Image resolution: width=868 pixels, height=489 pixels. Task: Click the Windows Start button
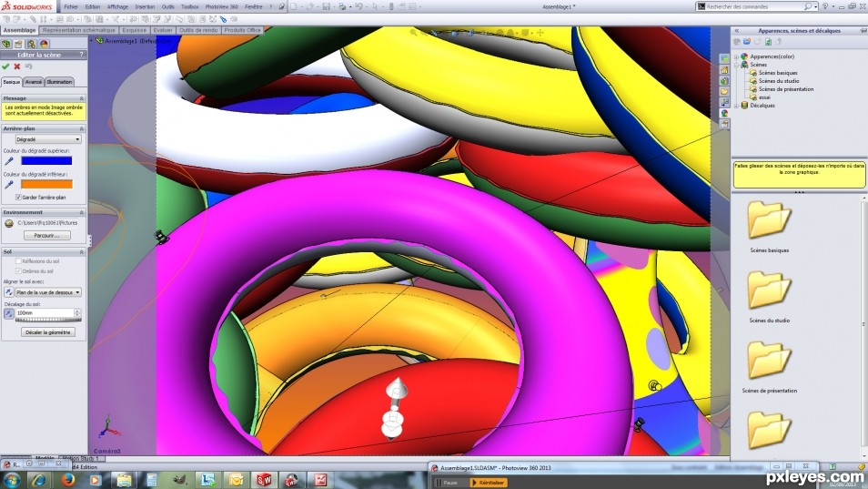(x=12, y=480)
